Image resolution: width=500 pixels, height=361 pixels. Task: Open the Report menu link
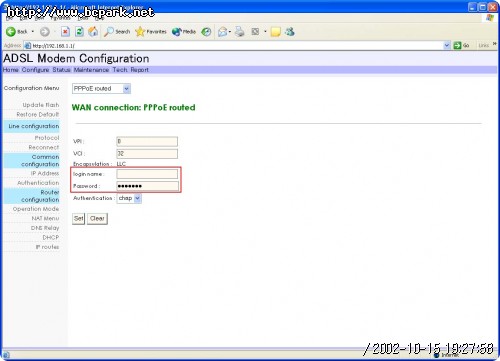click(x=140, y=70)
